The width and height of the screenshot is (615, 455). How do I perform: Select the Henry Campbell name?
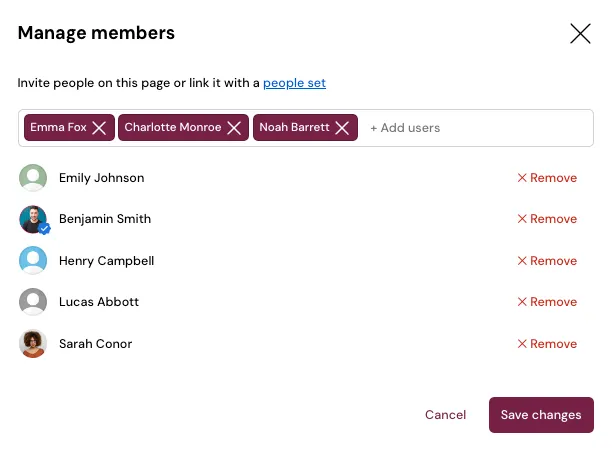(x=106, y=261)
